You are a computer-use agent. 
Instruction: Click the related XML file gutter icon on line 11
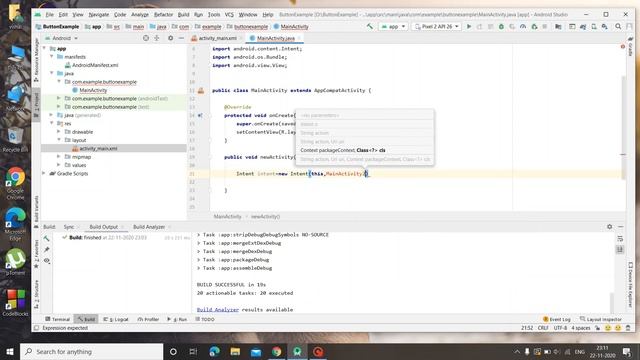[201, 91]
